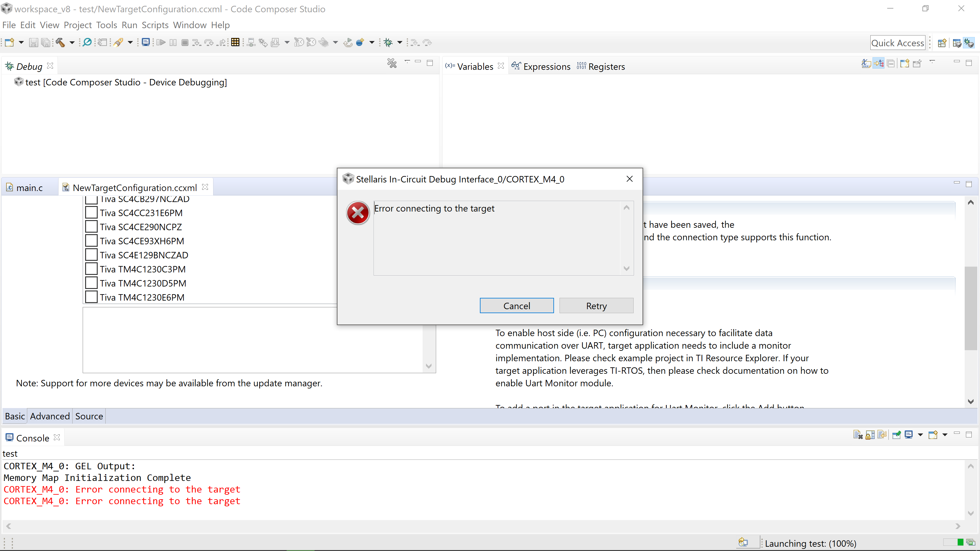Click the Display Selected Console monitor icon

pyautogui.click(x=909, y=435)
